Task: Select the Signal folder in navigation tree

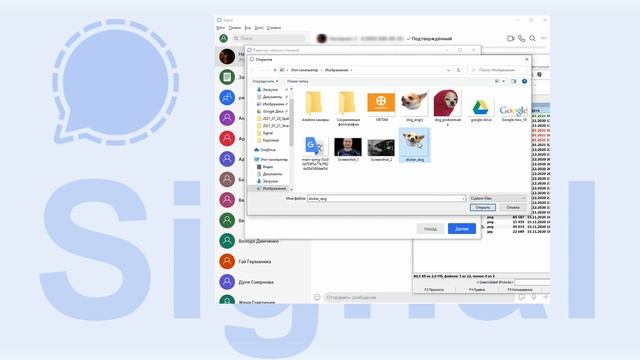Action: coord(265,133)
